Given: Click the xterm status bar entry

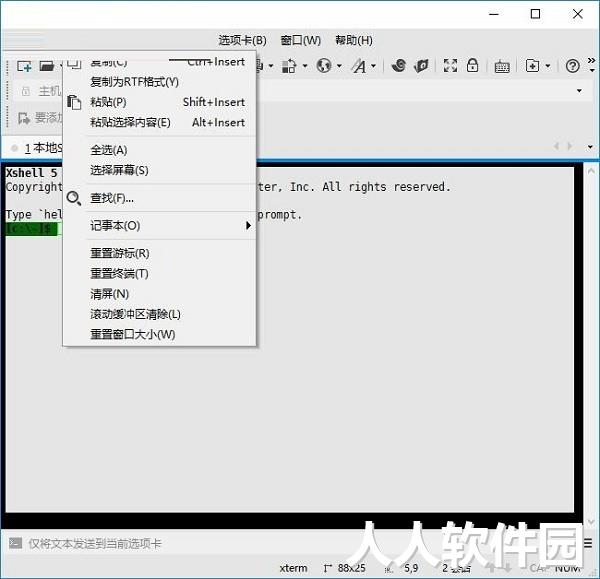Looking at the screenshot, I should 293,568.
